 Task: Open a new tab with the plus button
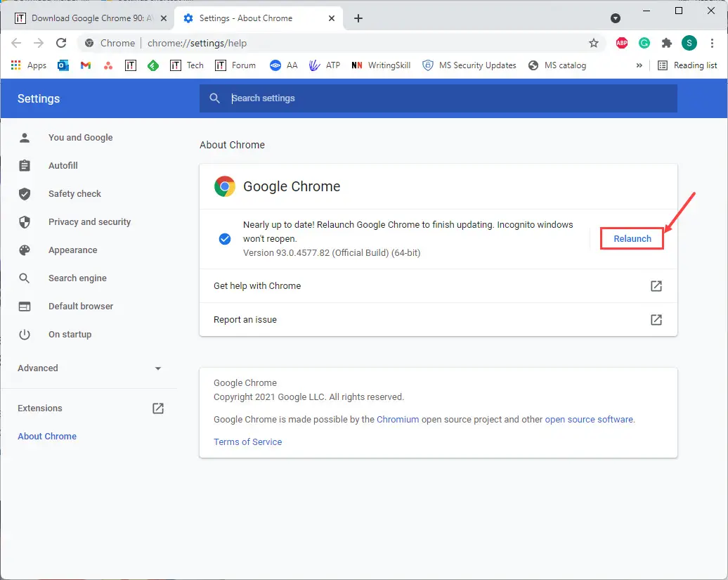pyautogui.click(x=358, y=18)
